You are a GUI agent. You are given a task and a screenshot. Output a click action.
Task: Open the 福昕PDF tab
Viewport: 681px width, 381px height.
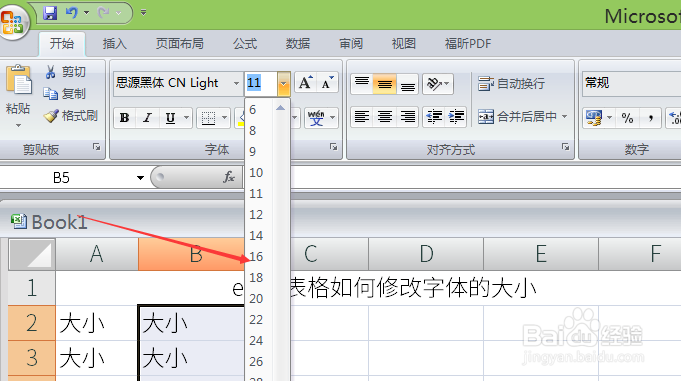(468, 43)
